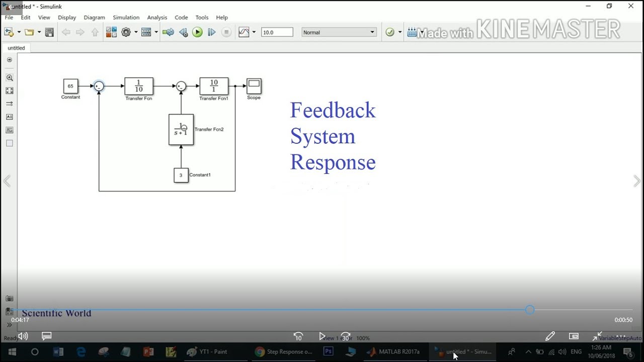644x362 pixels.
Task: Click the Forward navigation arrow
Action: [80, 32]
